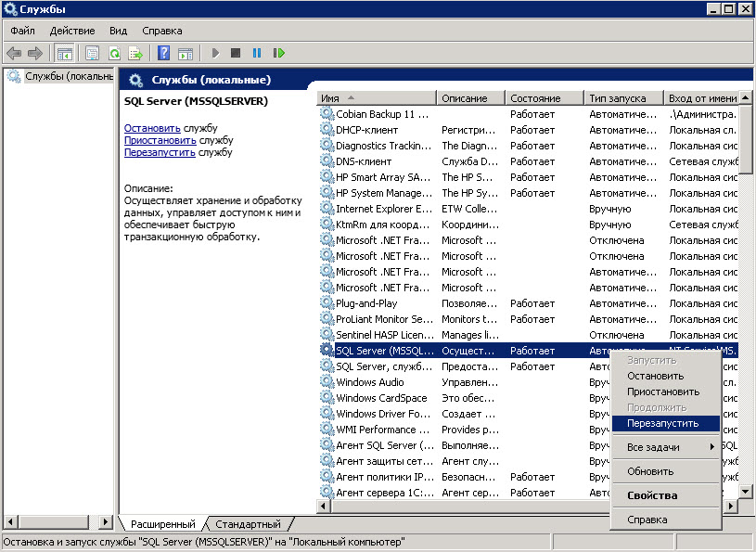The width and height of the screenshot is (756, 552).
Task: Click the gear icon in Службы (локальные) header
Action: [x=136, y=80]
